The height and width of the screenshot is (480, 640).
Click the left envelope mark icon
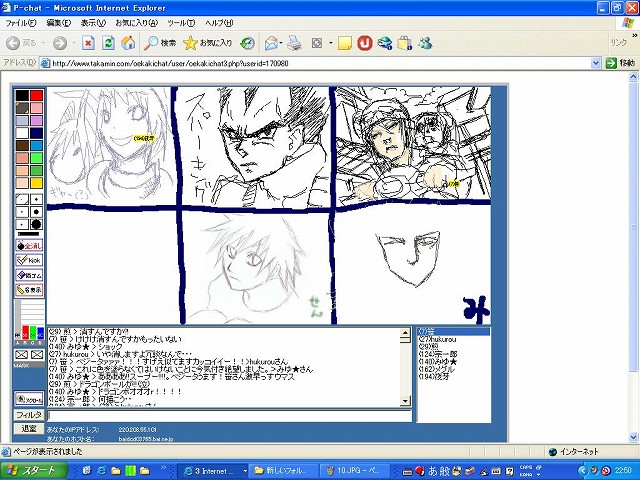click(x=22, y=355)
